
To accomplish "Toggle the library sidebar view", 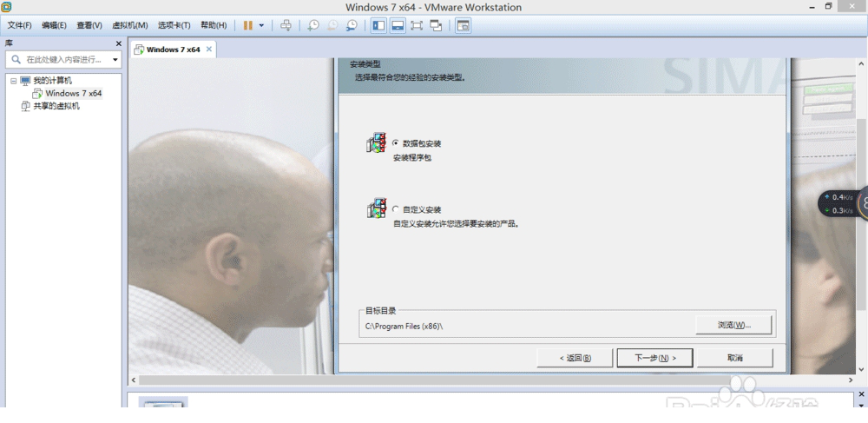I will (378, 25).
